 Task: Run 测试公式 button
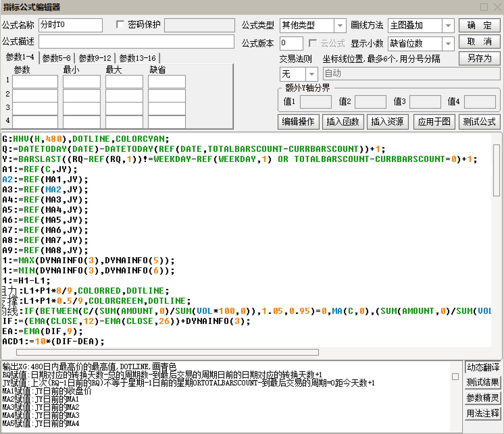479,121
